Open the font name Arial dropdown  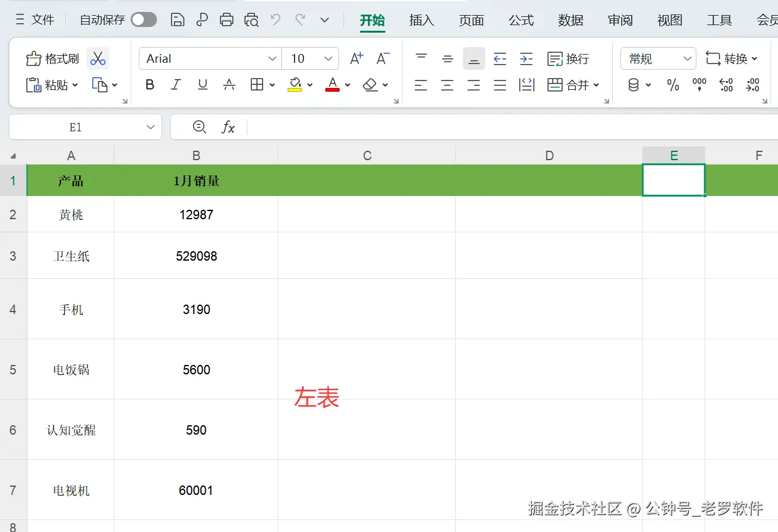click(273, 58)
